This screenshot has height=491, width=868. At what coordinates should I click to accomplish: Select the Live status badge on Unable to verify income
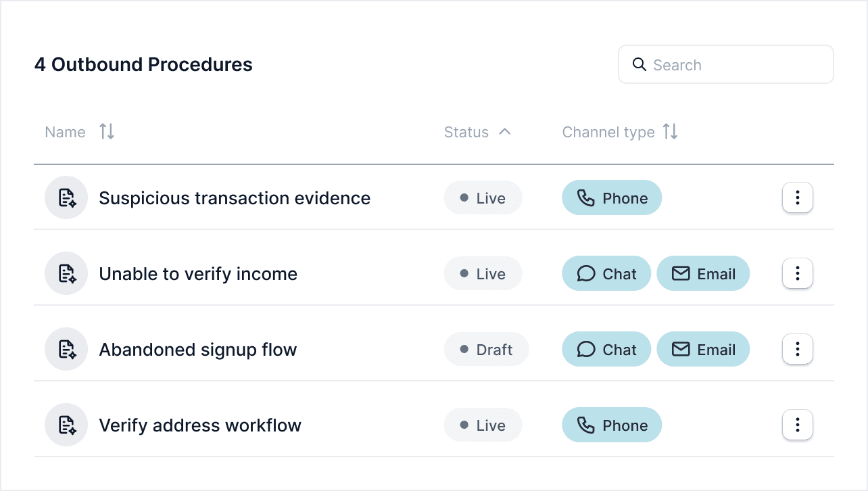(x=483, y=273)
